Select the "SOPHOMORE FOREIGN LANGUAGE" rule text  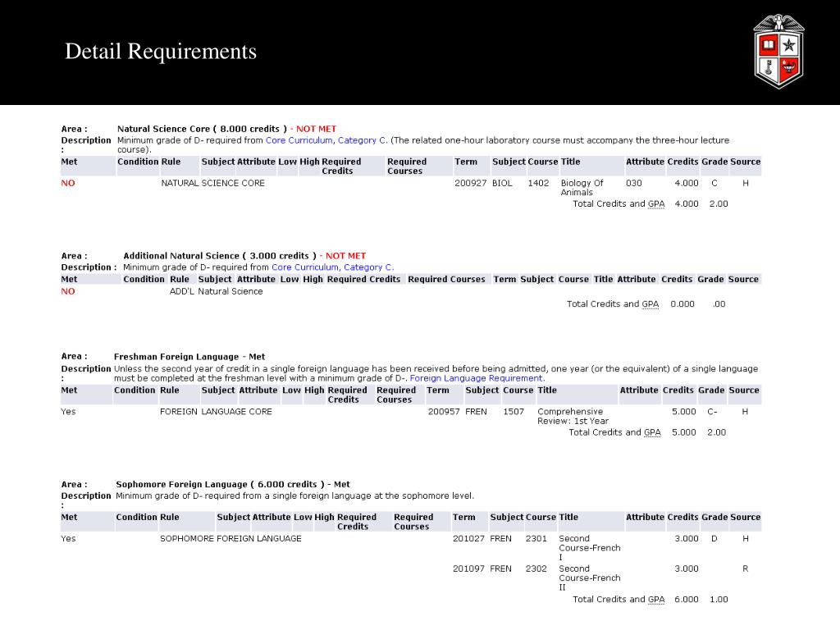[231, 539]
